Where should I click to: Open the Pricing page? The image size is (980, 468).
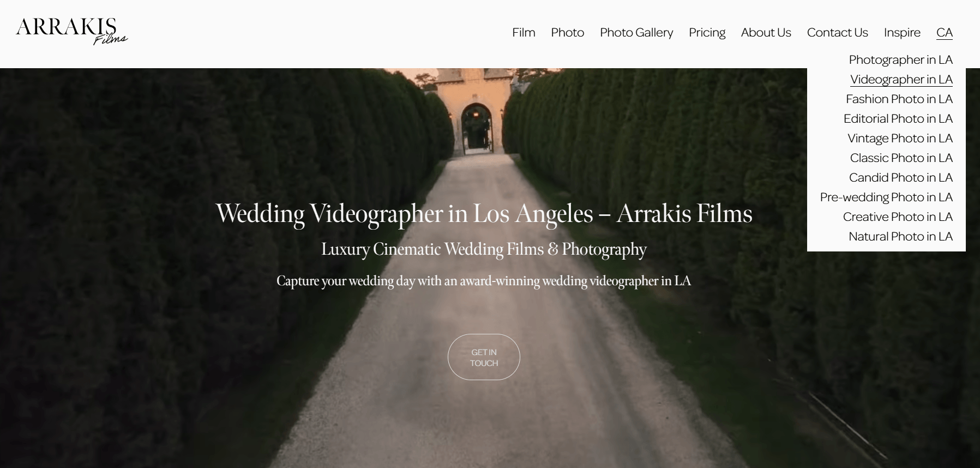(707, 33)
